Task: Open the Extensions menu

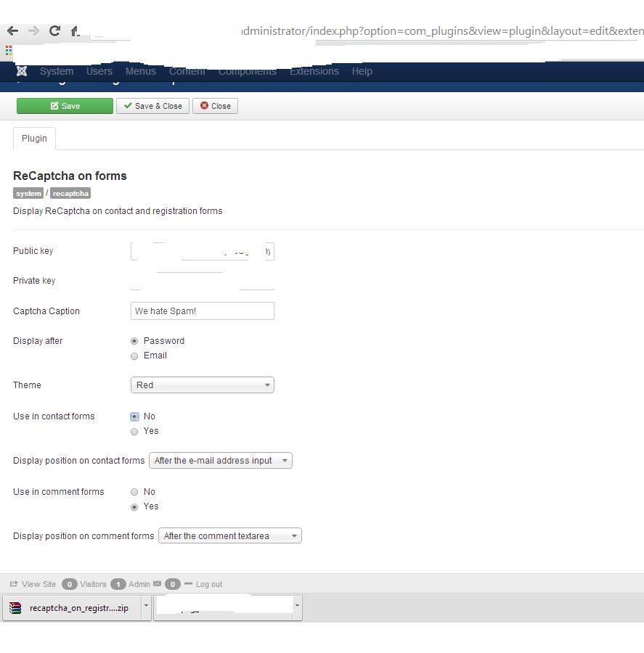Action: tap(314, 71)
